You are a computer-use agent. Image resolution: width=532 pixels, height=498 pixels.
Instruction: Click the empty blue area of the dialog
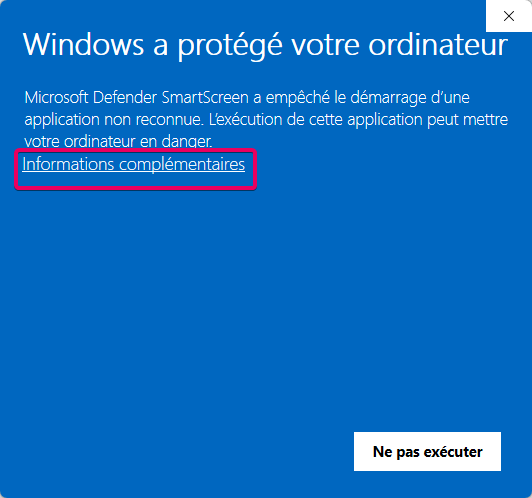(266, 305)
